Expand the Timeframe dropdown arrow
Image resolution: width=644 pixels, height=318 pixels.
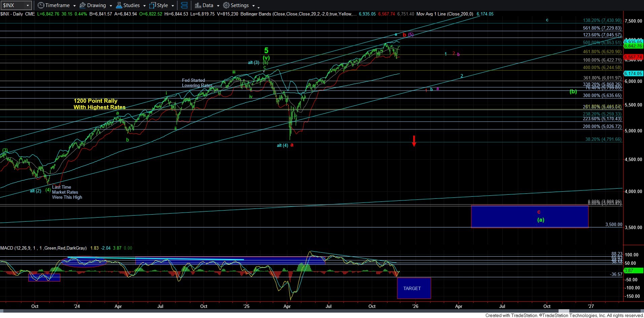(74, 6)
